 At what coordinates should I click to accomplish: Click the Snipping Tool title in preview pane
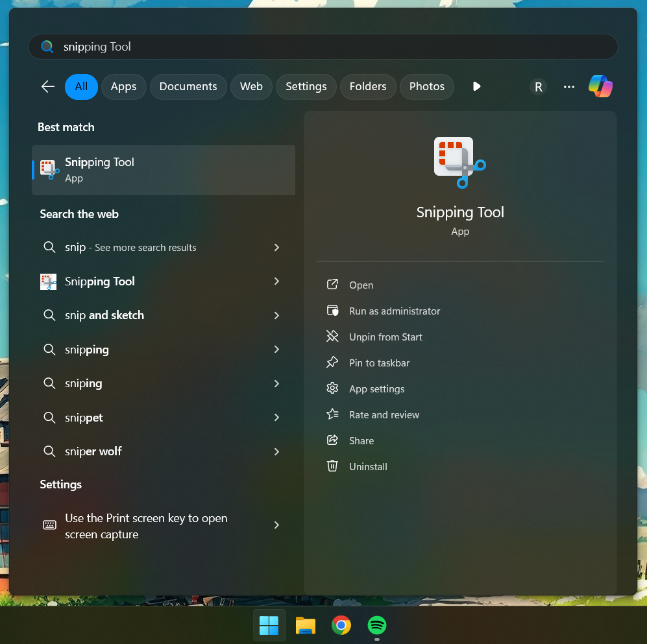(460, 212)
